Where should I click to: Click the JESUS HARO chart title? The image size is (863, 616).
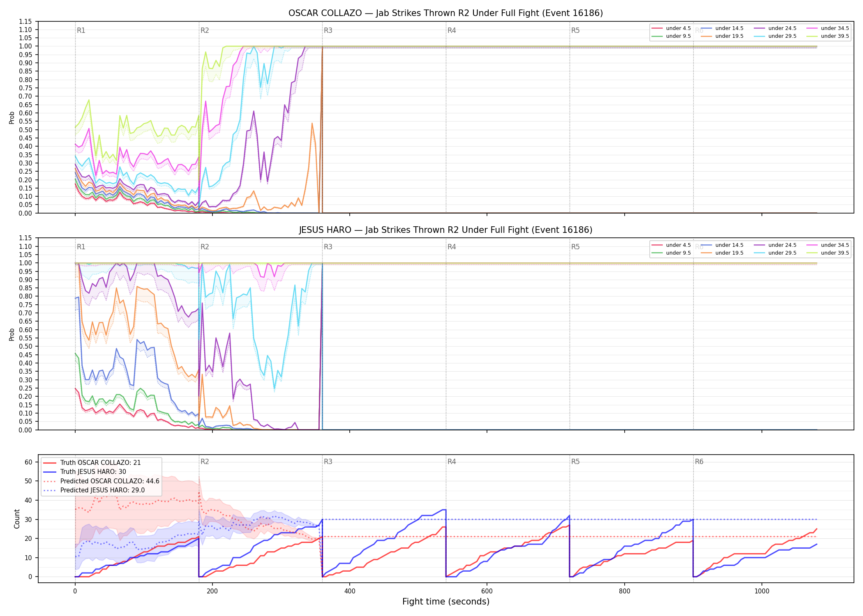pyautogui.click(x=445, y=230)
